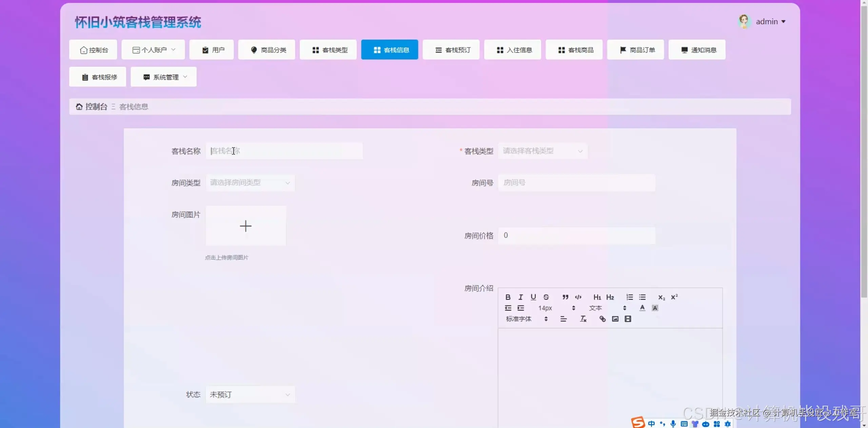868x428 pixels.
Task: Open the Sogou microphone voice input icon
Action: click(x=673, y=424)
